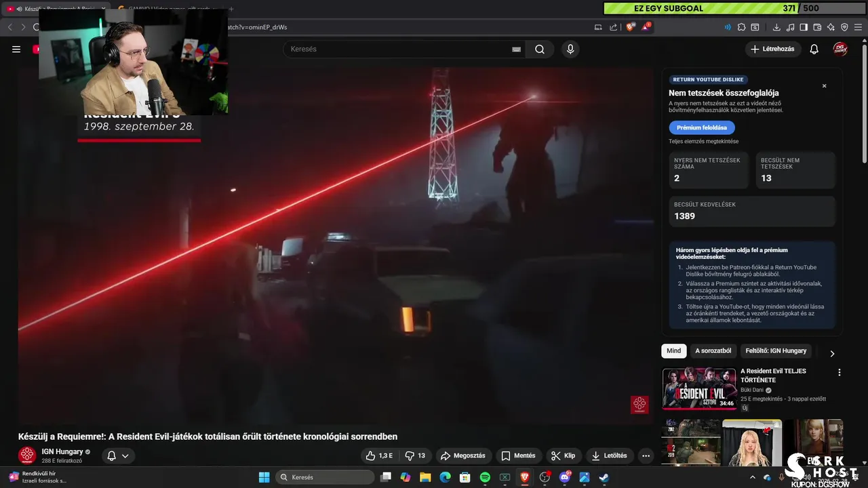Viewport: 868px width, 488px height.
Task: Open the Teljes elemzés megtekintése link
Action: [x=703, y=141]
